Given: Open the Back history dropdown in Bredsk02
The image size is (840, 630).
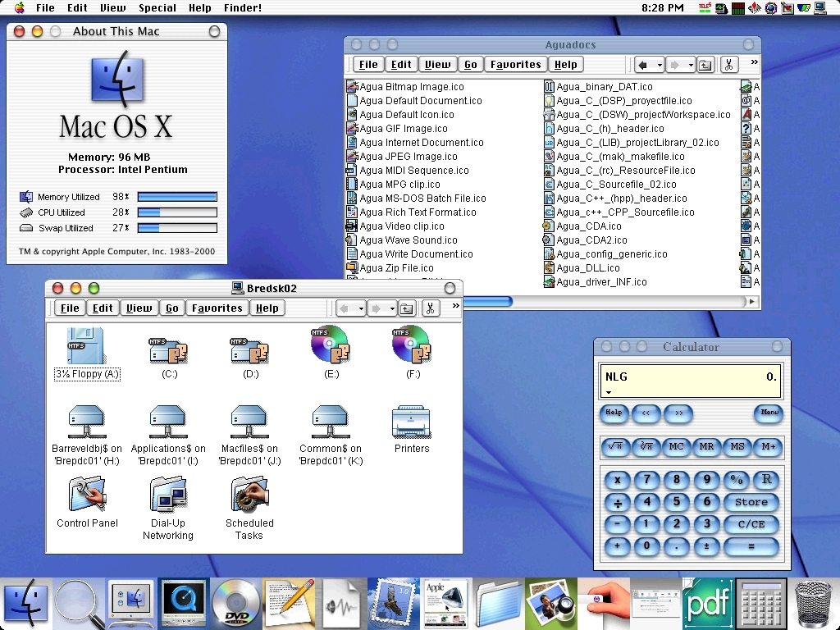Looking at the screenshot, I should point(361,308).
